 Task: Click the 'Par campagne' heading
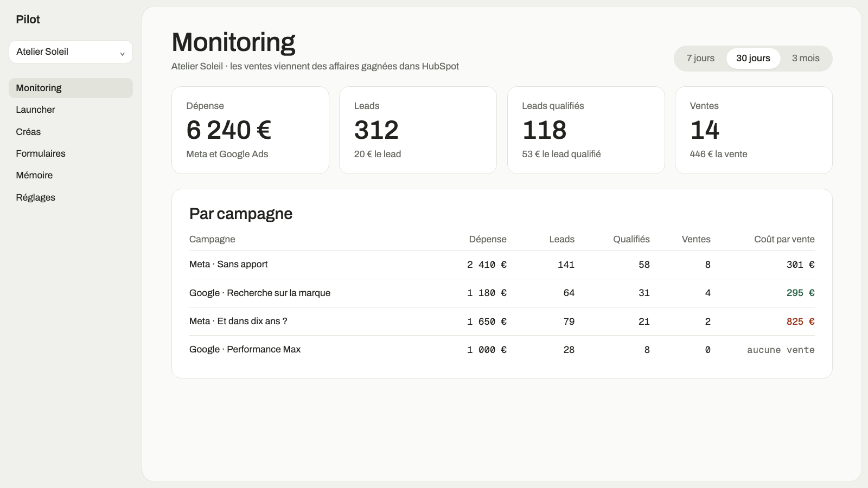pos(241,214)
